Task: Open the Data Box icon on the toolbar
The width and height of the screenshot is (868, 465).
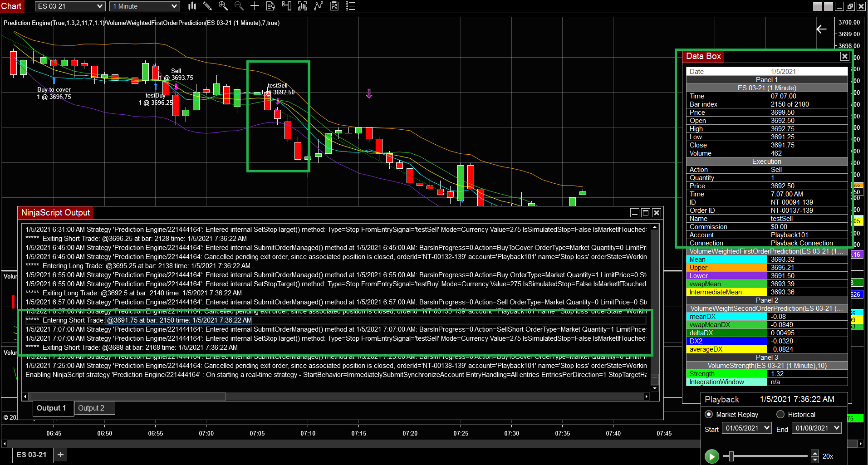Action: coord(270,6)
